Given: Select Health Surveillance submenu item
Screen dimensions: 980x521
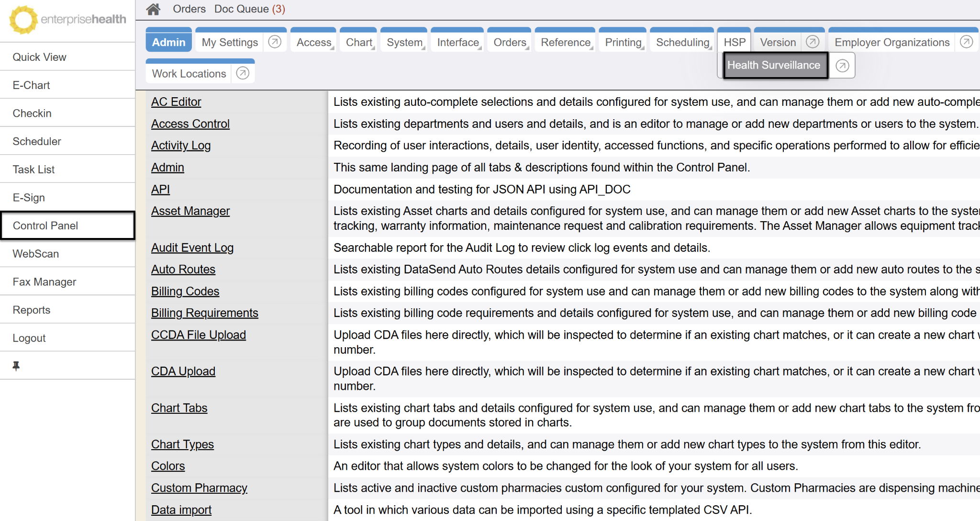Looking at the screenshot, I should pyautogui.click(x=774, y=66).
